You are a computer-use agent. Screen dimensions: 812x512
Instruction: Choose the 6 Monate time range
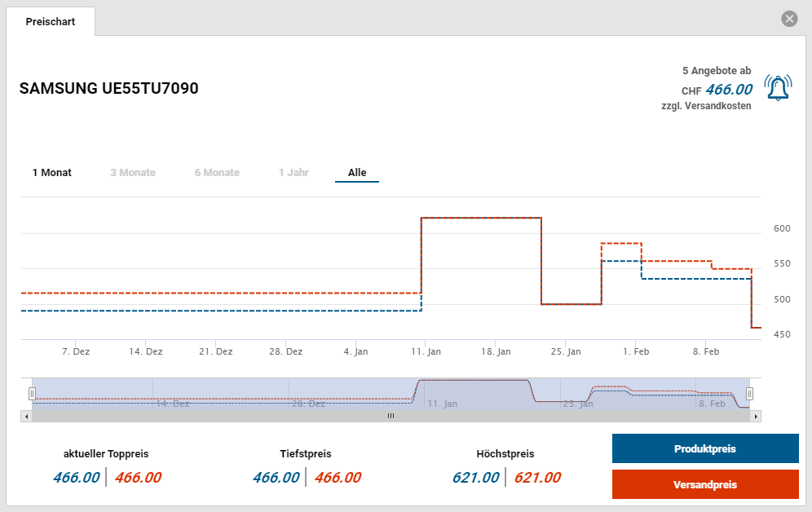point(217,173)
